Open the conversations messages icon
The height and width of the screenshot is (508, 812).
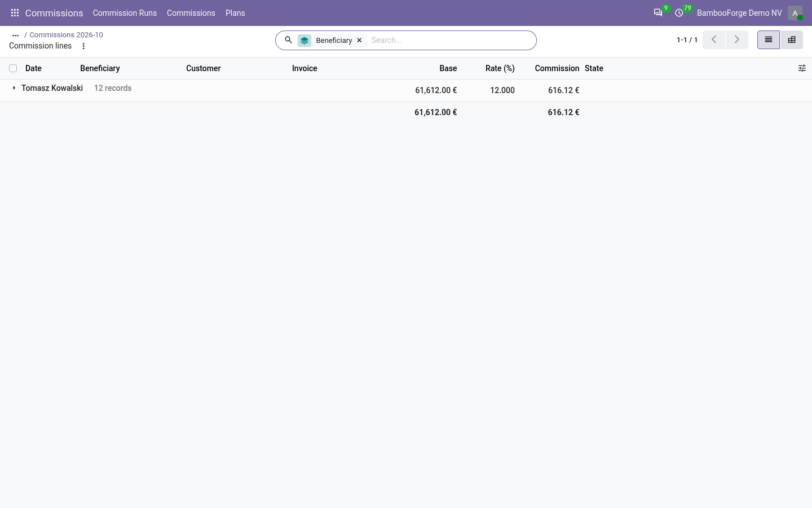(x=658, y=13)
